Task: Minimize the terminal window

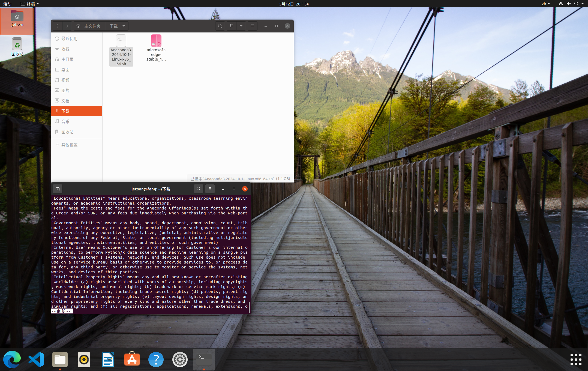Action: click(x=223, y=189)
